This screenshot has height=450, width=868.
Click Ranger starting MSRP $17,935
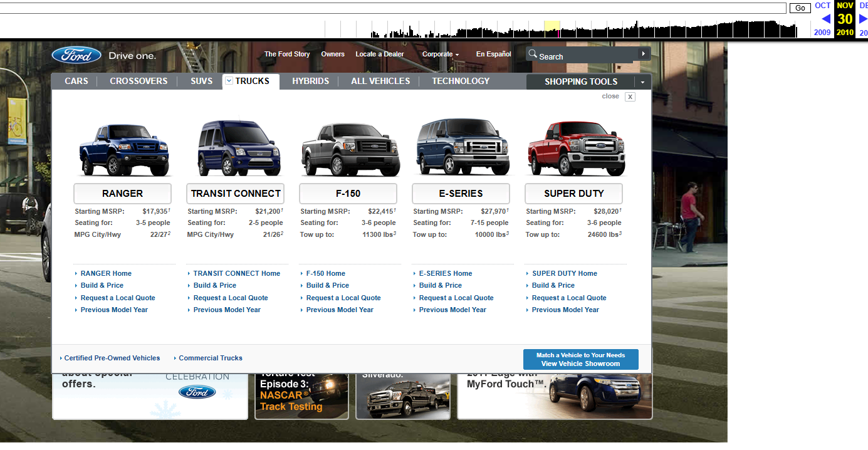tap(155, 211)
